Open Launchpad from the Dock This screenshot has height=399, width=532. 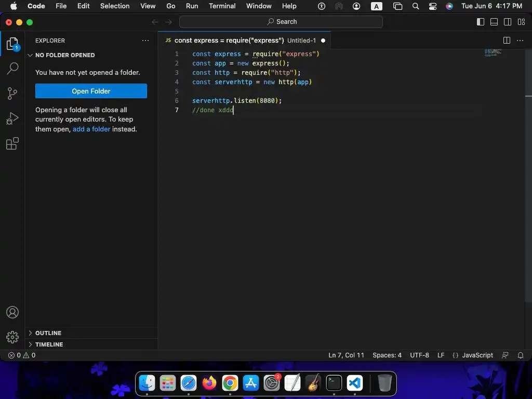pyautogui.click(x=168, y=383)
